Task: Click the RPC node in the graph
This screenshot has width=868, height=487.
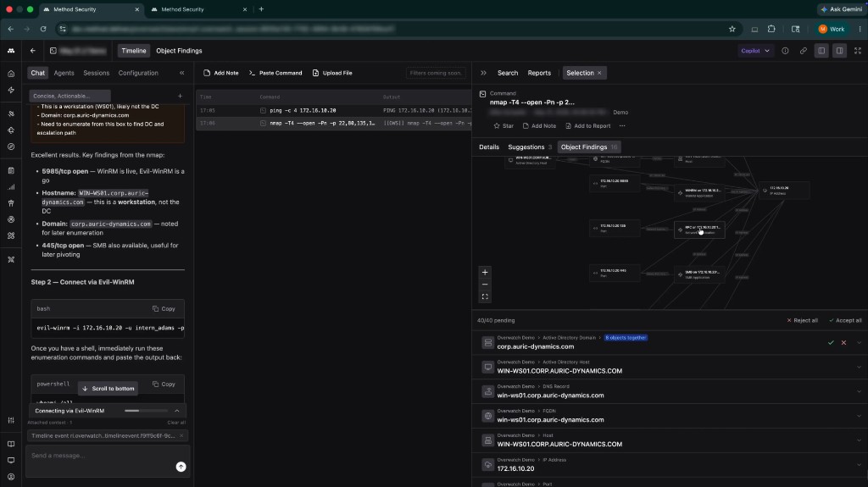Action: (x=699, y=230)
